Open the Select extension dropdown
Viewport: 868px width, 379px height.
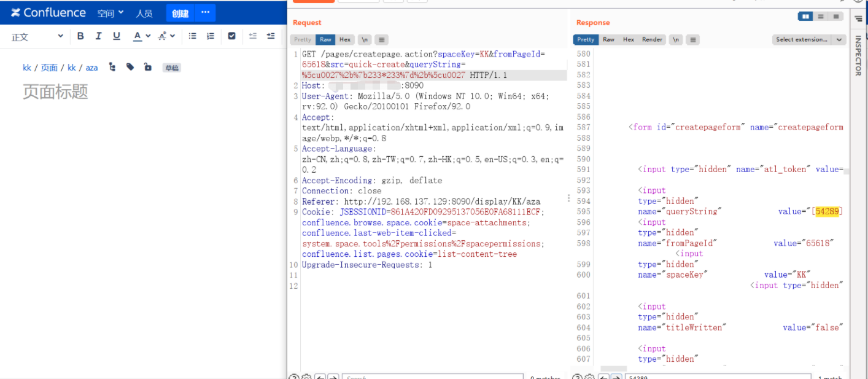(x=809, y=39)
